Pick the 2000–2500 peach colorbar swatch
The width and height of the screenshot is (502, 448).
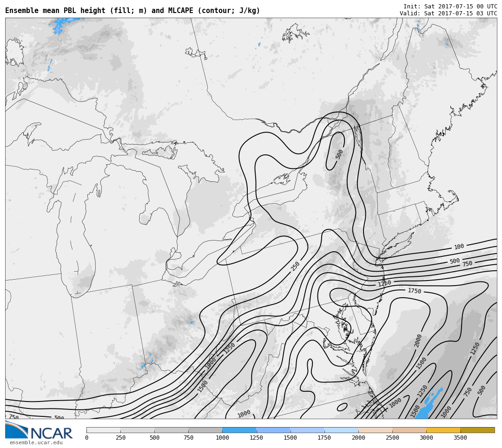click(375, 430)
